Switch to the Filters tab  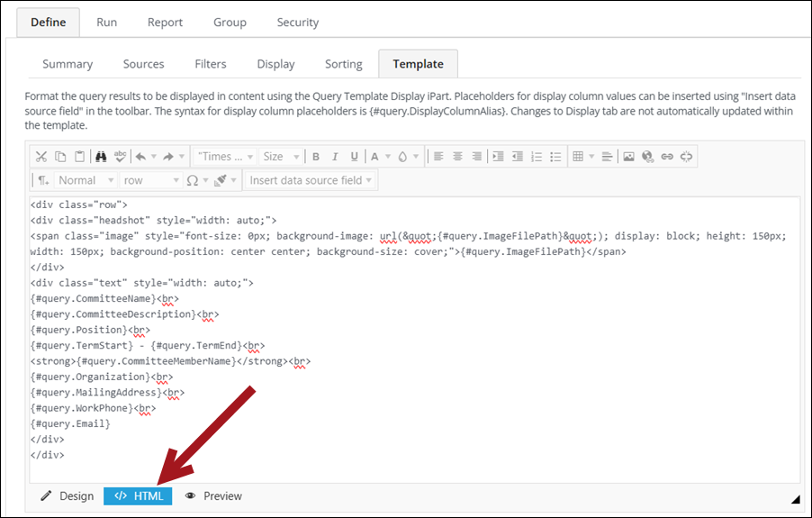[211, 64]
